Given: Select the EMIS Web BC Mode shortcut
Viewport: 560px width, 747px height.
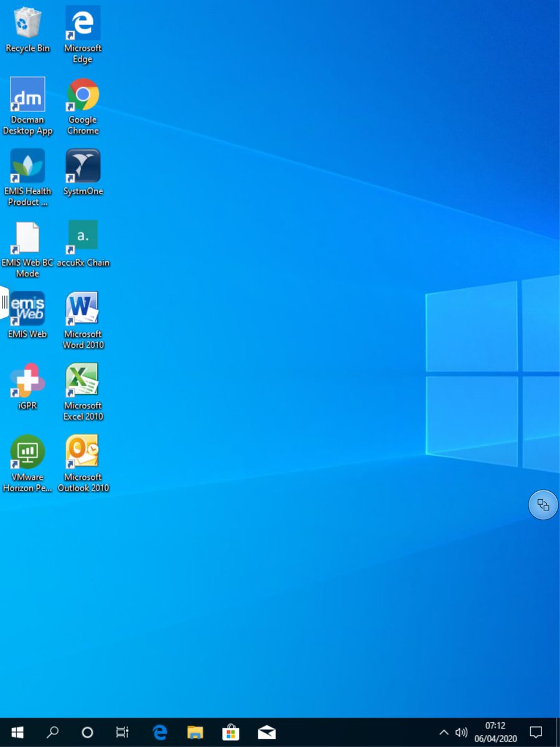Looking at the screenshot, I should pyautogui.click(x=27, y=250).
